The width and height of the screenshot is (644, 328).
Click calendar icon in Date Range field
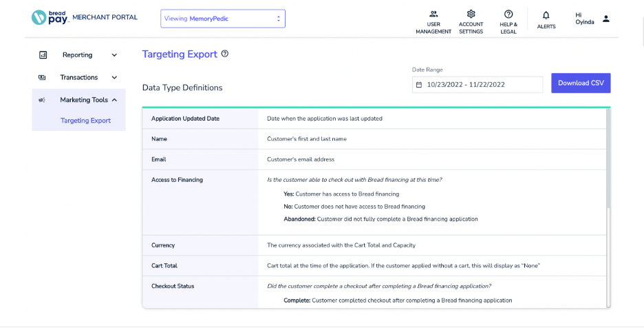coord(419,85)
